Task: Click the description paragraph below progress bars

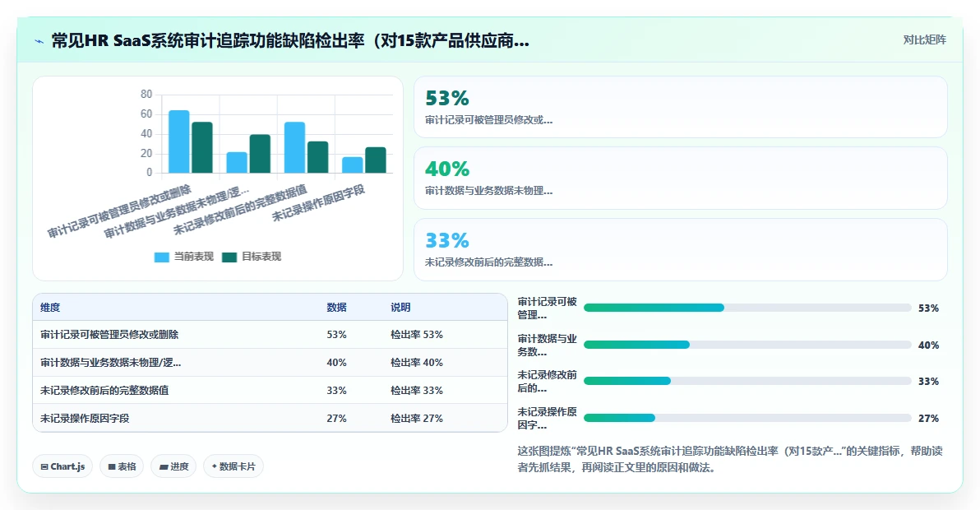Action: click(730, 459)
